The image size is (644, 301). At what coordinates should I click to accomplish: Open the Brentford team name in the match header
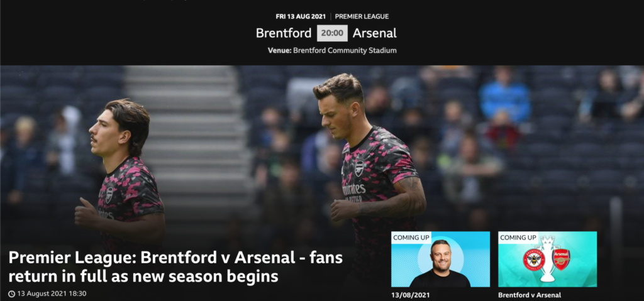pyautogui.click(x=284, y=33)
